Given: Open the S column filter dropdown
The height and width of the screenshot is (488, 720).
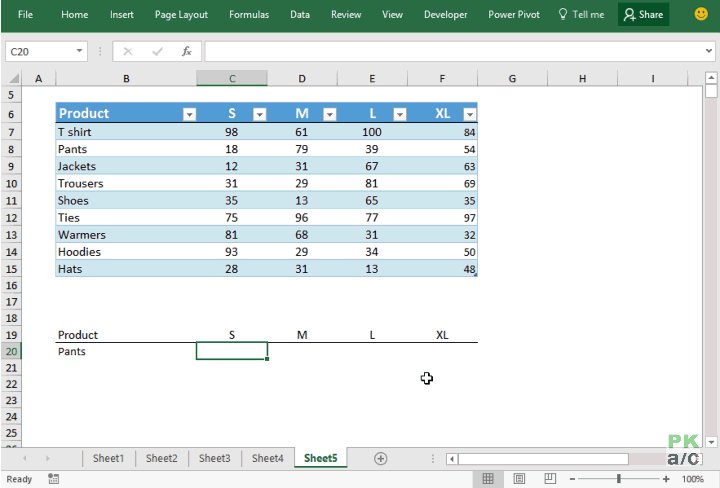Looking at the screenshot, I should click(x=259, y=114).
